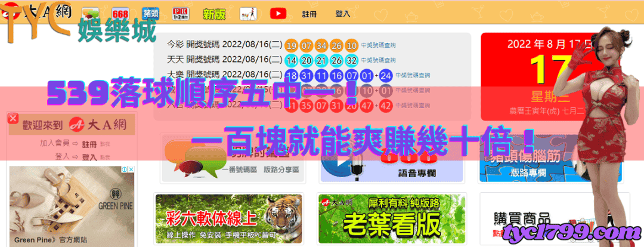Screen dimensions: 644x247
Task: Click 今彩 開獎號碼 2022/08/16 text
Action: [x=224, y=45]
